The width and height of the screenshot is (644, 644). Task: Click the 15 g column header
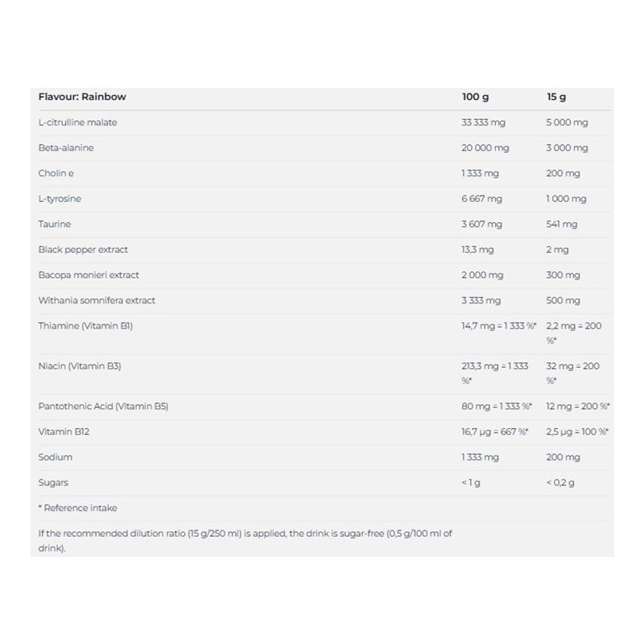(556, 97)
